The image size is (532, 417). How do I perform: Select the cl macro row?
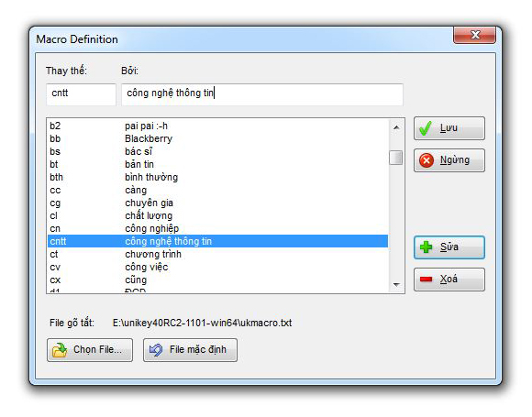tap(217, 215)
